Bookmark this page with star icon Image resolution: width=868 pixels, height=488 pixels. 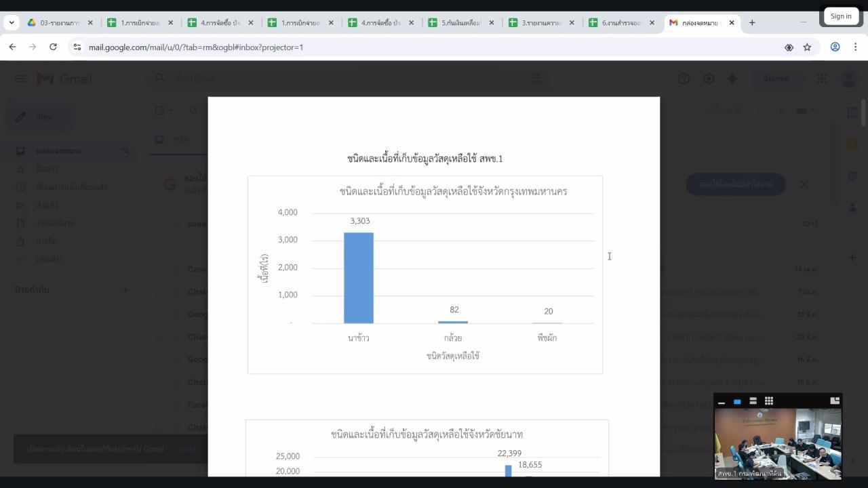[x=807, y=47]
